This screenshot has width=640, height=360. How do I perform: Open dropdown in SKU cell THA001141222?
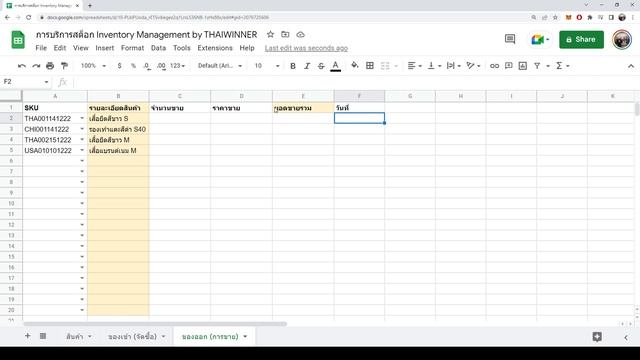82,118
